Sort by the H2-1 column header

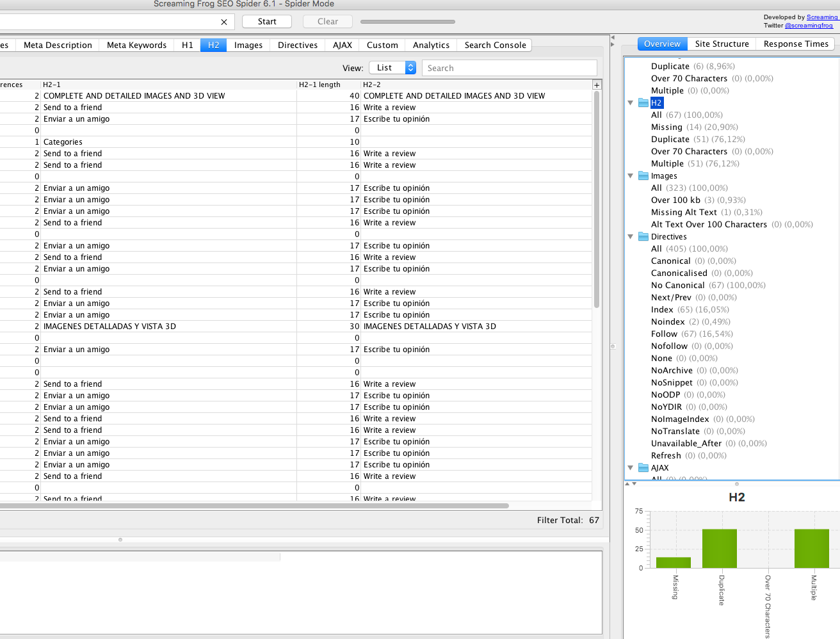point(168,85)
